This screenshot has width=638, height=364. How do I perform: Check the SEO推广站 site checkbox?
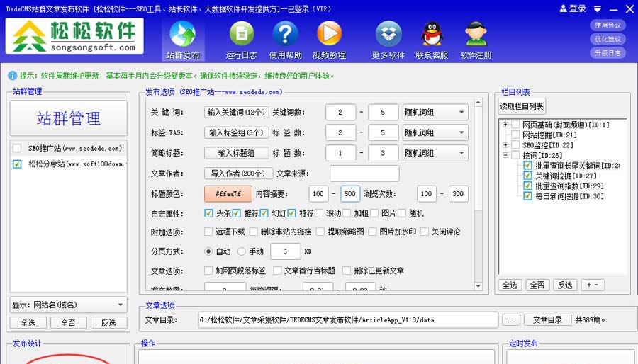[x=17, y=148]
